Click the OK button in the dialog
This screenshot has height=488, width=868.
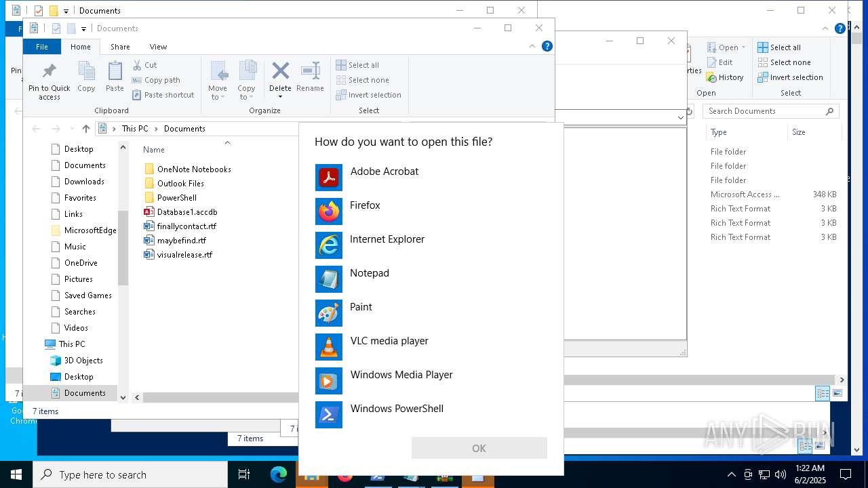[x=479, y=448]
